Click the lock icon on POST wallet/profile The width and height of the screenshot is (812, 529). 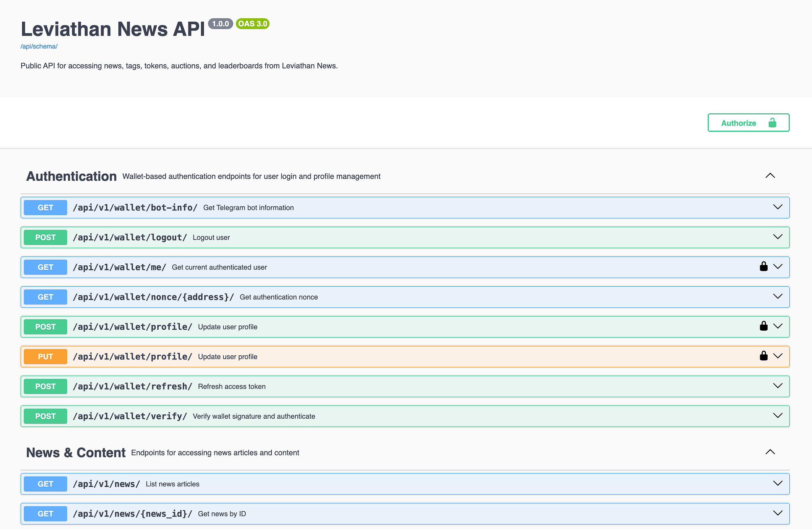[x=764, y=326]
